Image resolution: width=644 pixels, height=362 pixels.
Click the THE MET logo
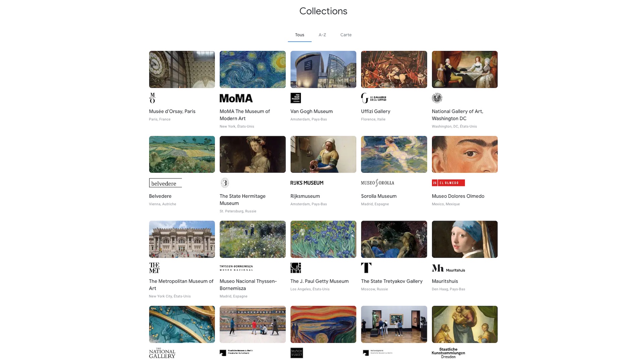pos(154,268)
